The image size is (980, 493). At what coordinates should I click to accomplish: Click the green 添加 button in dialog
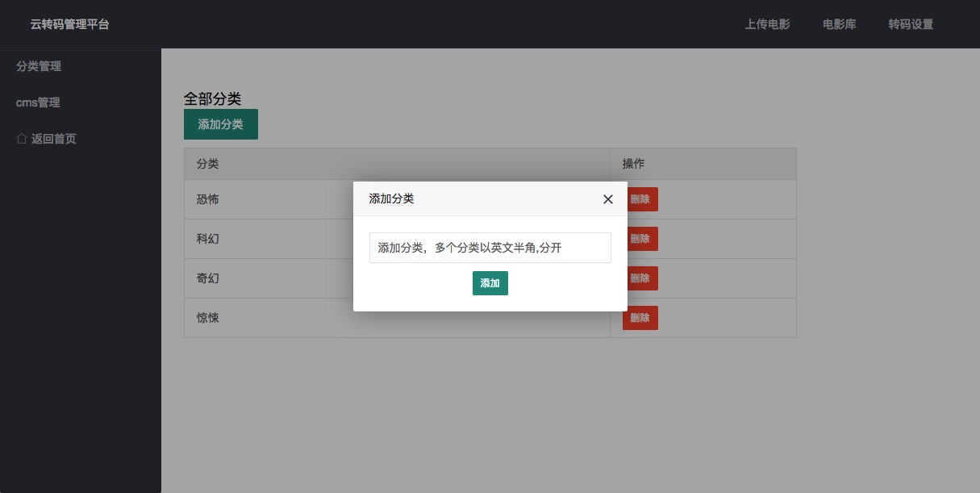pyautogui.click(x=490, y=283)
